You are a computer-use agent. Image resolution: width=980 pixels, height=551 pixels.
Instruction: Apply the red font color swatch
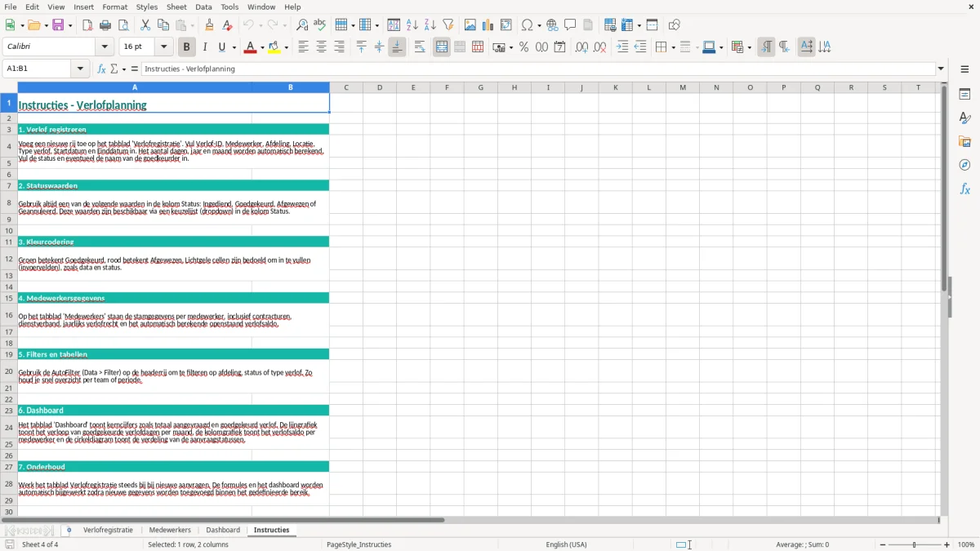pyautogui.click(x=251, y=47)
